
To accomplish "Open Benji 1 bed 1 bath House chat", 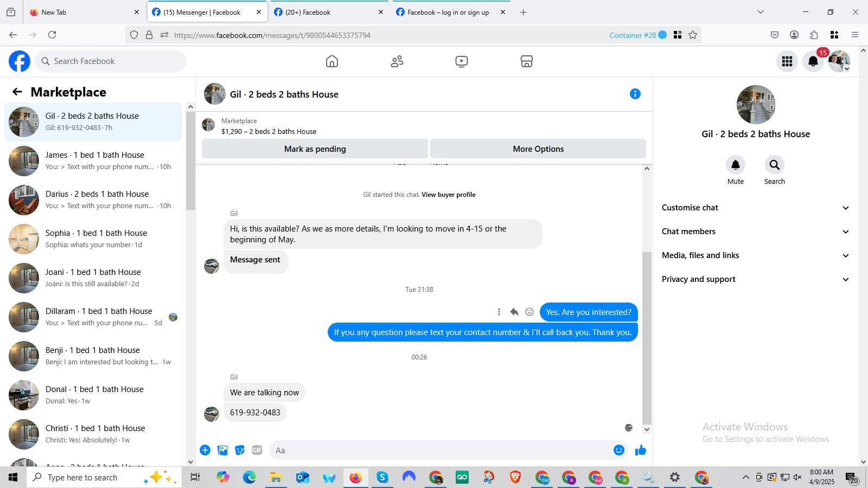I will coord(93,356).
